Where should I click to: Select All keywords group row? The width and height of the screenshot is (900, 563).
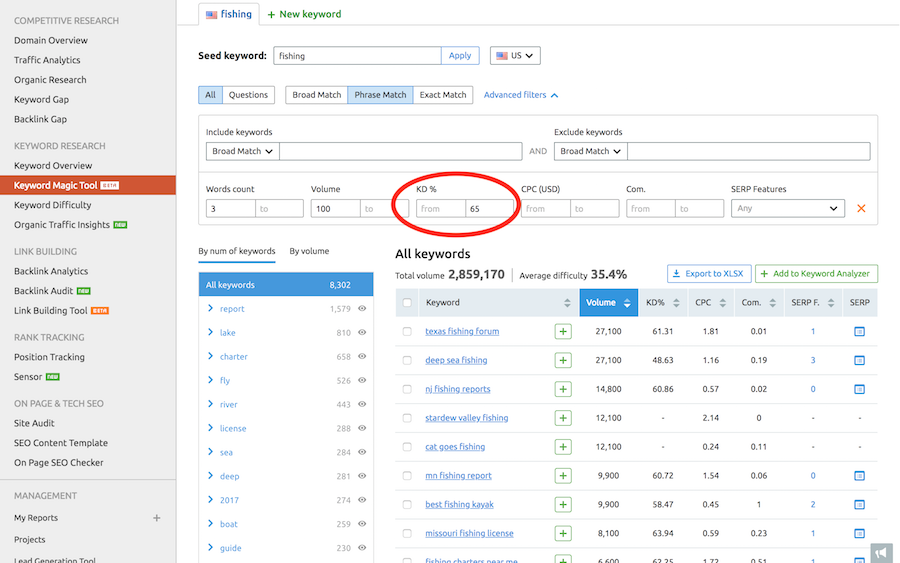(x=286, y=285)
